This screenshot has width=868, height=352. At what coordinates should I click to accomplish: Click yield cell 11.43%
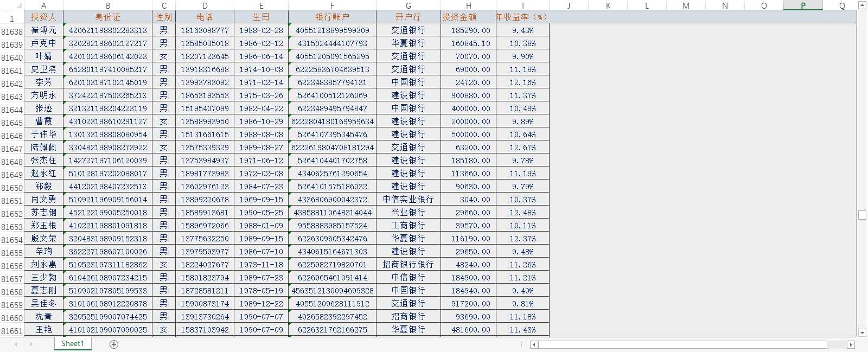[x=522, y=330]
